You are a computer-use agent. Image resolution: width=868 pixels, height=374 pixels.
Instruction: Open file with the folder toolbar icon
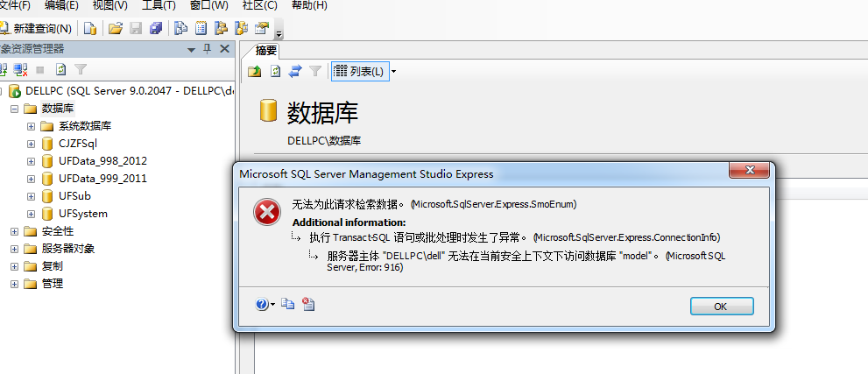(x=115, y=28)
